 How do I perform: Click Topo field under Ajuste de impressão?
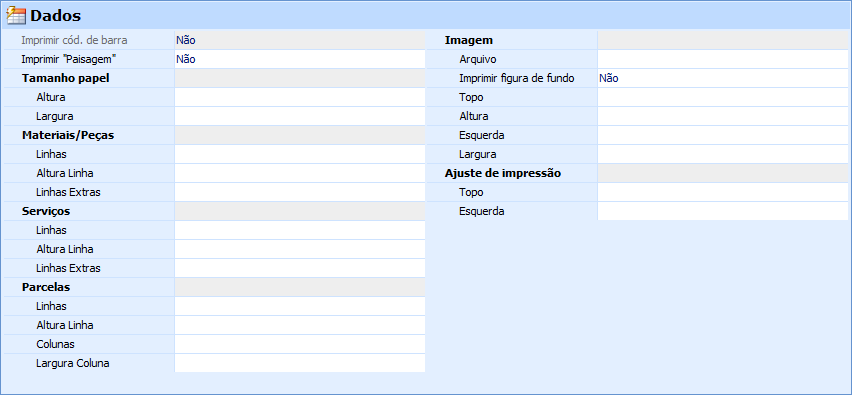tap(722, 192)
